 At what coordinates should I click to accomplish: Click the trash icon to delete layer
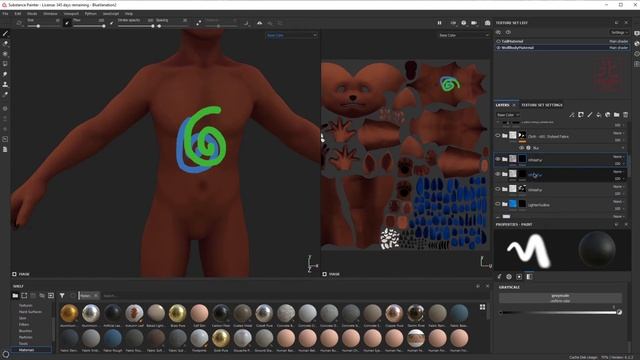(625, 115)
